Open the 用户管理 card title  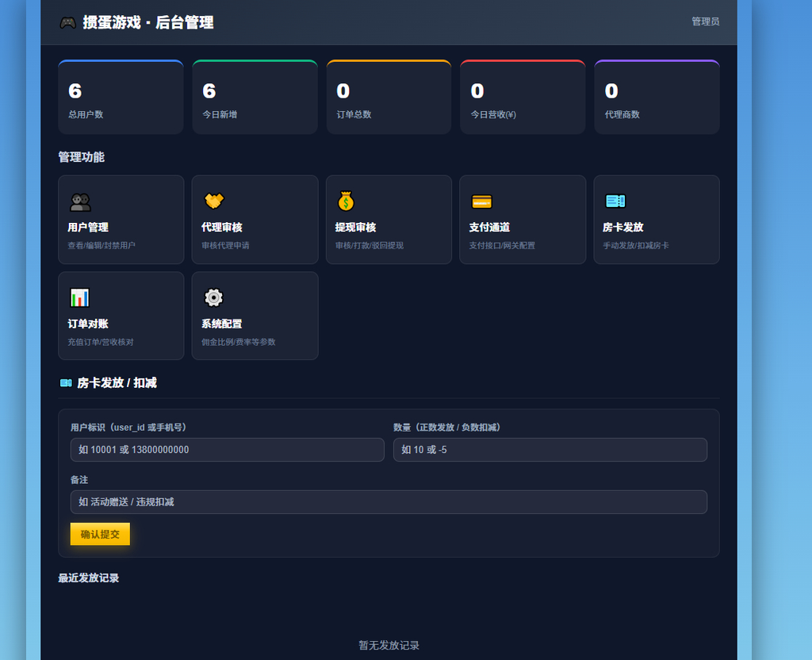(88, 227)
